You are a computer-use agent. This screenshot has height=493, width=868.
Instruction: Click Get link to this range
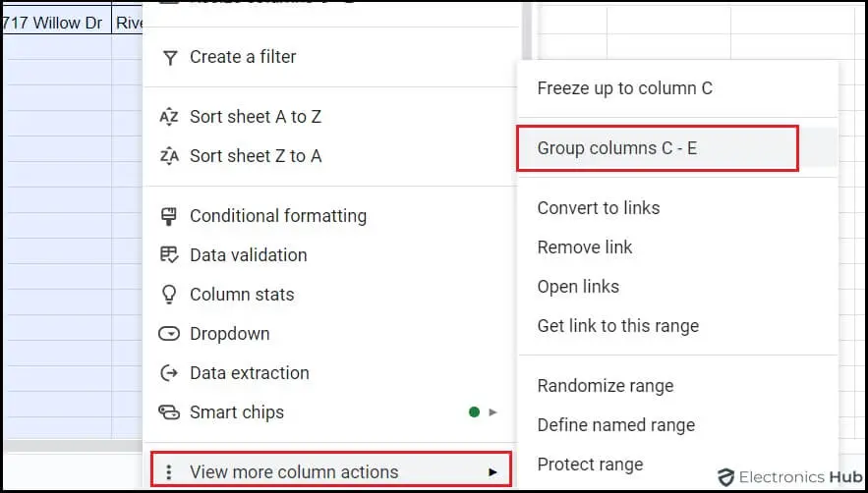coord(617,326)
